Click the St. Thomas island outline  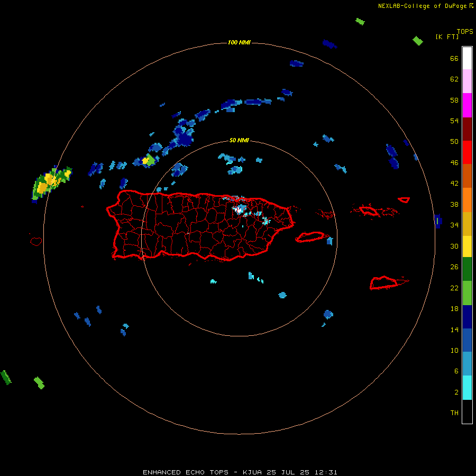(x=369, y=210)
